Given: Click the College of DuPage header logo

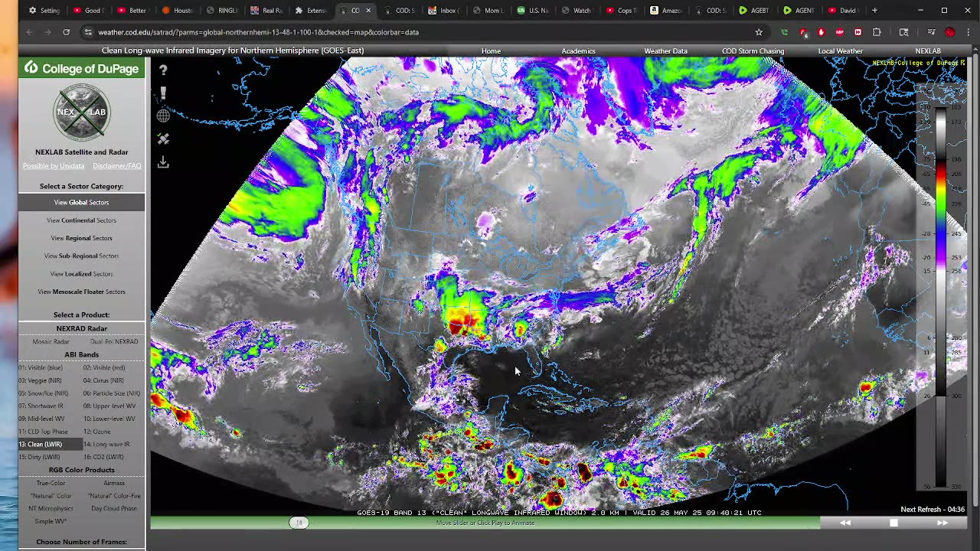Looking at the screenshot, I should click(x=81, y=68).
